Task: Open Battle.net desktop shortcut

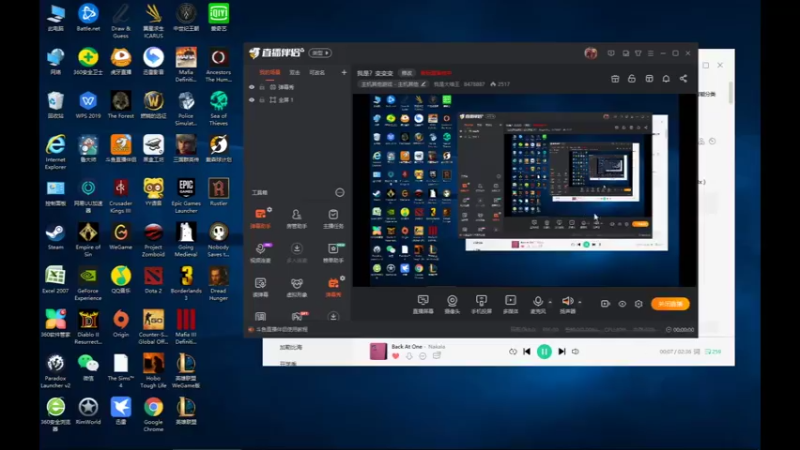Action: (x=88, y=18)
